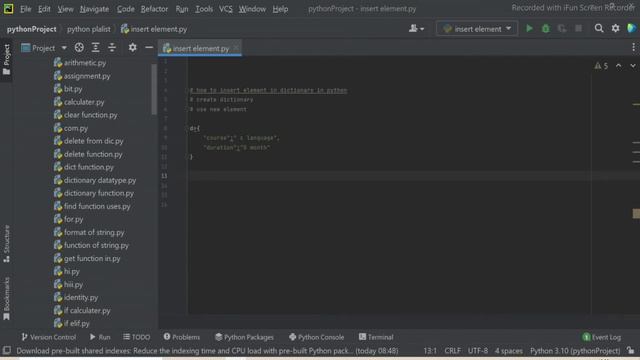Viewport: 640px width, 360px height.
Task: Expand all in Project panel
Action: point(96,48)
